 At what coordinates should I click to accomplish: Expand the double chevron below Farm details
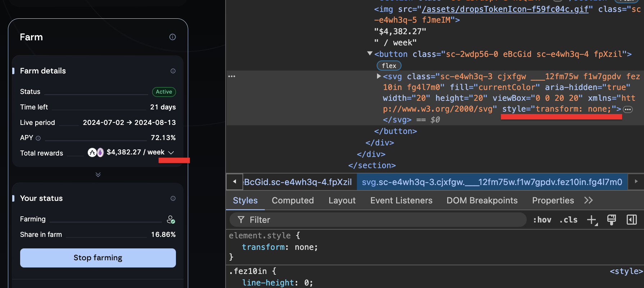point(98,175)
